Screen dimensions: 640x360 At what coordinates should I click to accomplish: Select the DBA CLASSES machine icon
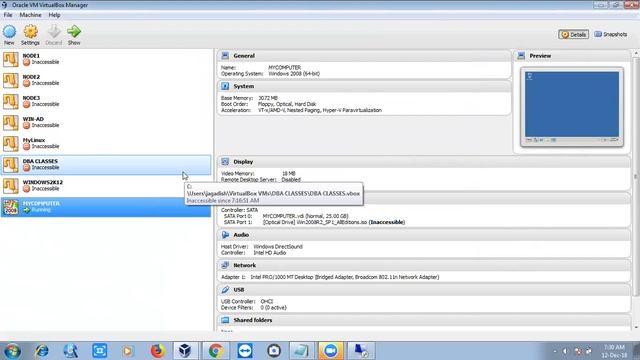click(11, 165)
